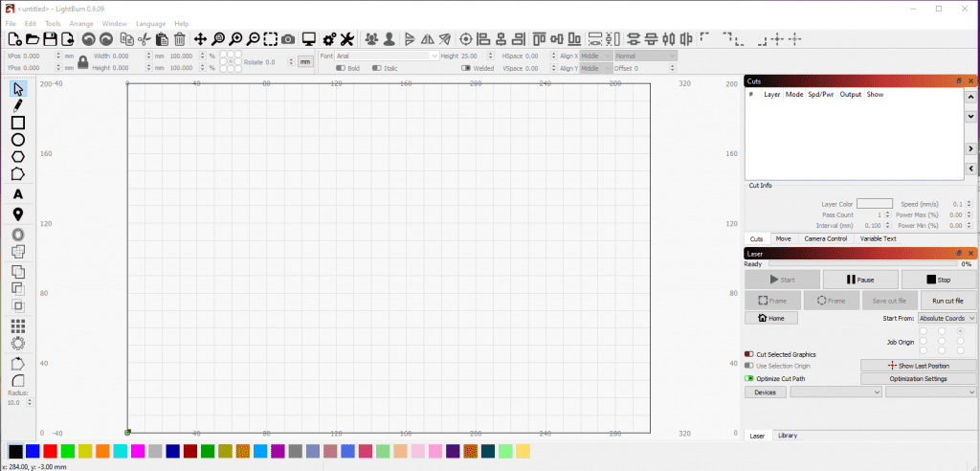The image size is (980, 471).
Task: Expand the Font dropdown showing Arial
Action: coord(387,56)
